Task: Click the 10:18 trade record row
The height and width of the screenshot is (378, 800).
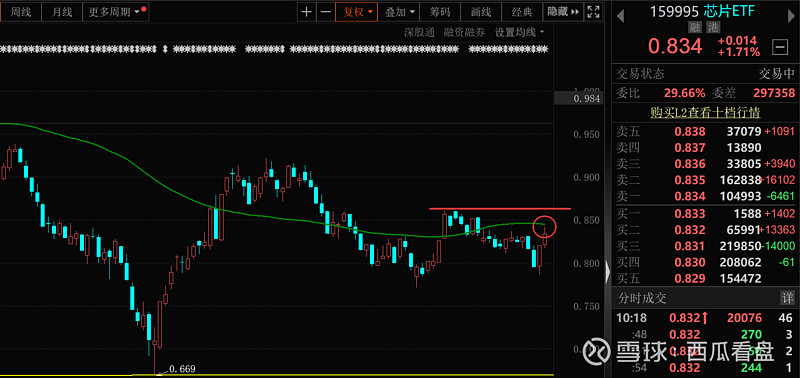Action: coord(706,318)
